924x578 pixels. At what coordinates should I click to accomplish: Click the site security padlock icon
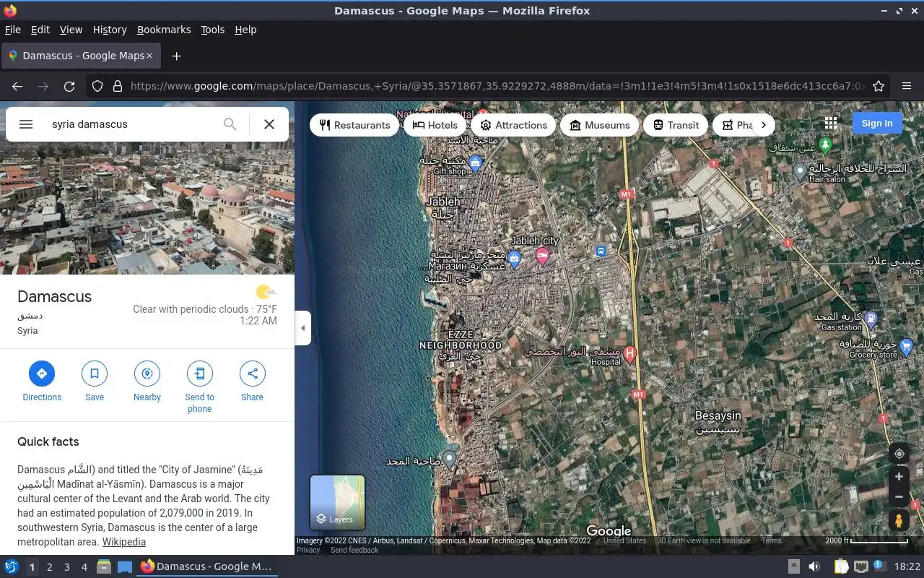117,86
